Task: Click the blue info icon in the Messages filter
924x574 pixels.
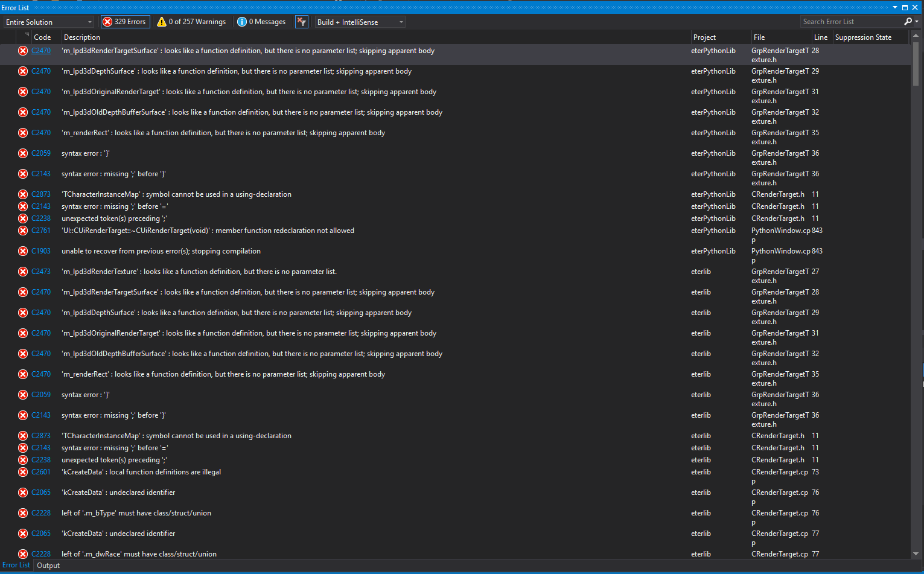Action: pos(241,21)
